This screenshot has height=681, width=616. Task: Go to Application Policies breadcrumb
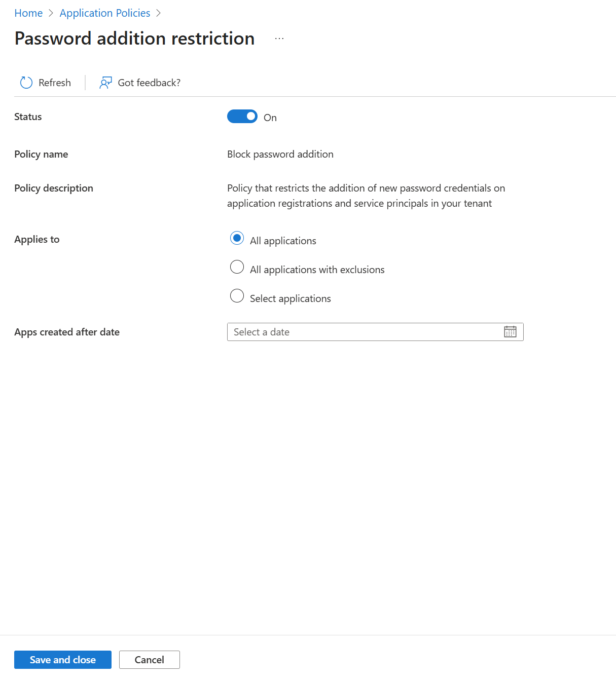click(105, 13)
